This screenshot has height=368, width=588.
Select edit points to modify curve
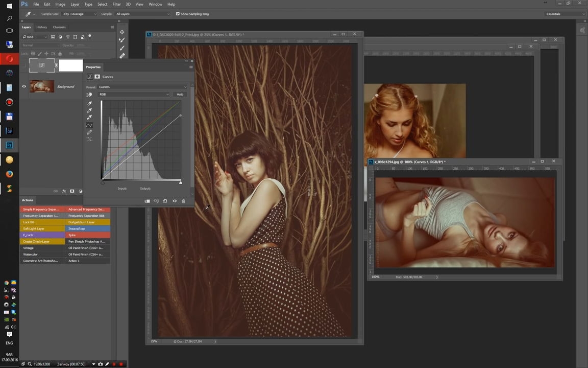point(89,125)
